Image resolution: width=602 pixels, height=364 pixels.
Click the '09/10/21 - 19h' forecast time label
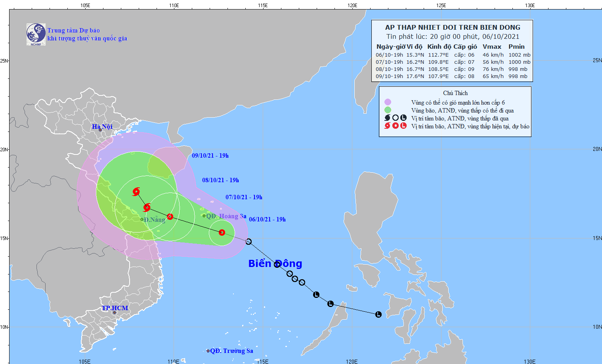[x=210, y=156]
